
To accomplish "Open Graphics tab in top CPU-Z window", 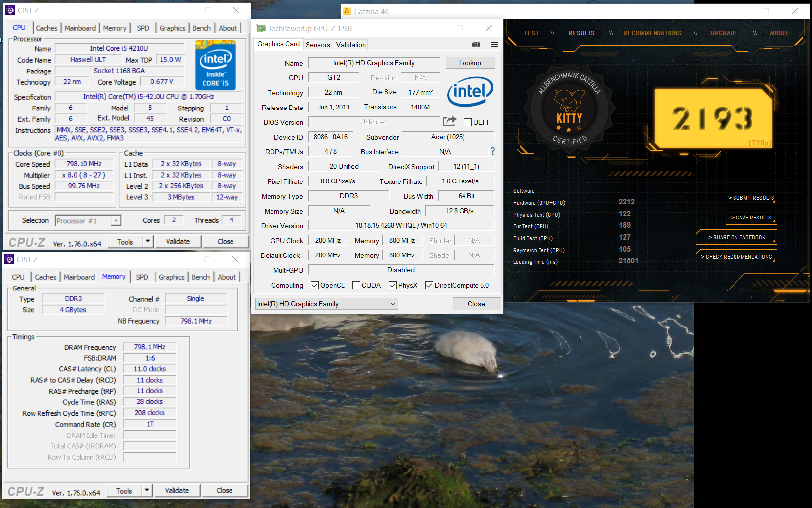I will 172,28.
